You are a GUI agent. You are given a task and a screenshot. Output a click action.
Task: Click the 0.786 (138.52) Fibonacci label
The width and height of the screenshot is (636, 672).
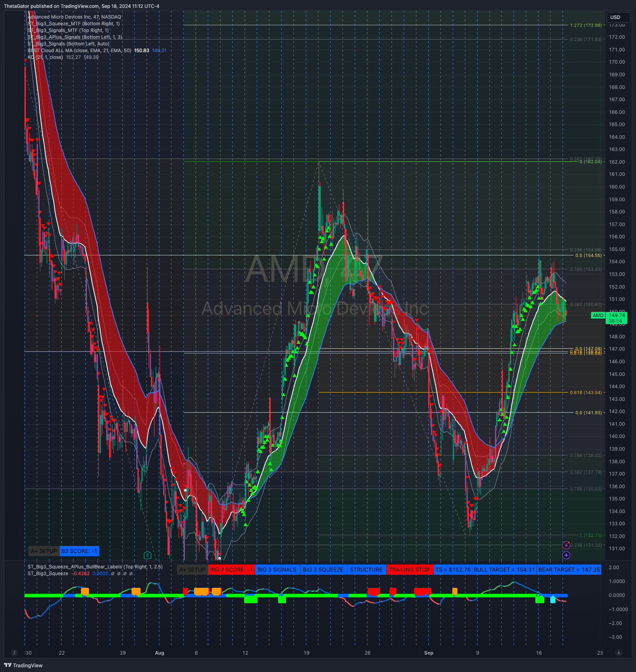click(586, 455)
